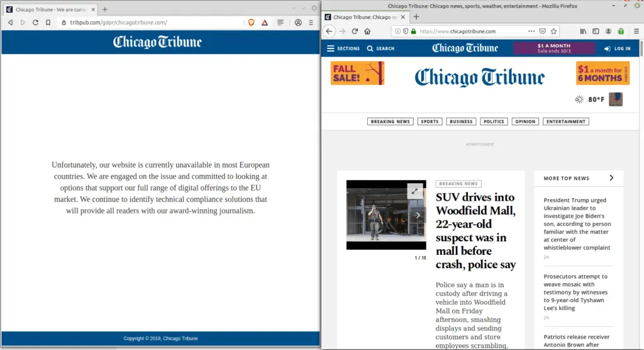Show site information in Firefox address bar
The height and width of the screenshot is (350, 644).
[x=397, y=31]
